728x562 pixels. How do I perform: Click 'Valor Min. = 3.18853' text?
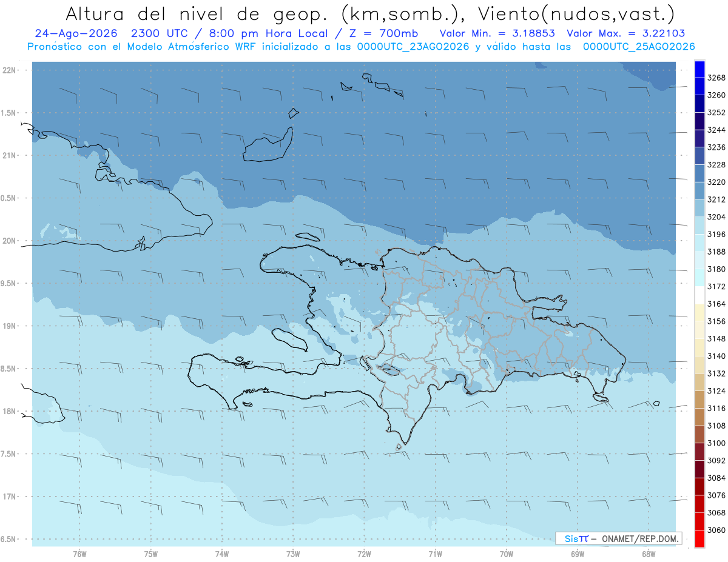point(497,33)
